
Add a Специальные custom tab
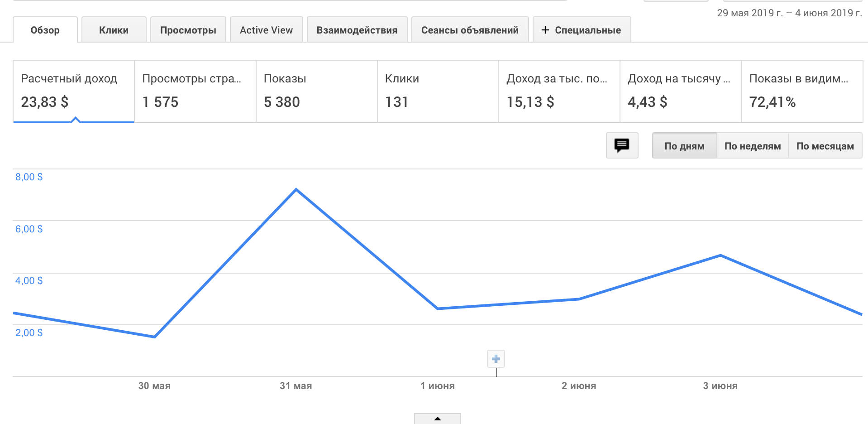(x=582, y=30)
